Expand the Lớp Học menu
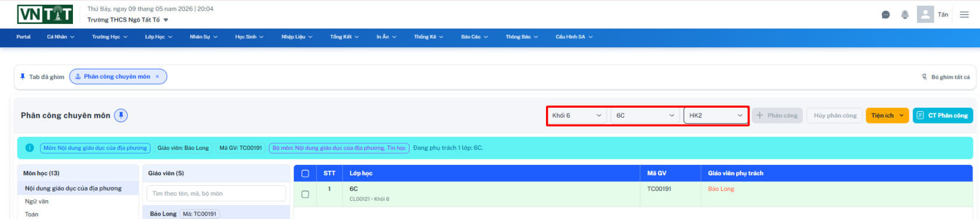980x219 pixels. click(159, 37)
